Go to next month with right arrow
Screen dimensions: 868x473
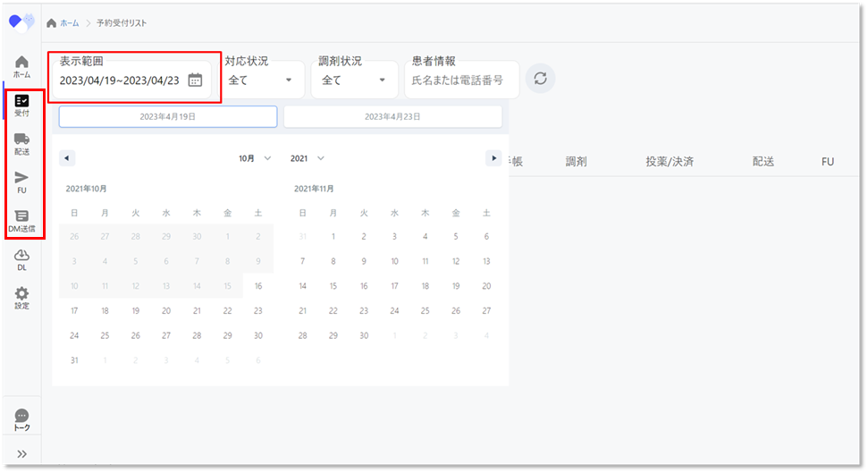tap(493, 158)
